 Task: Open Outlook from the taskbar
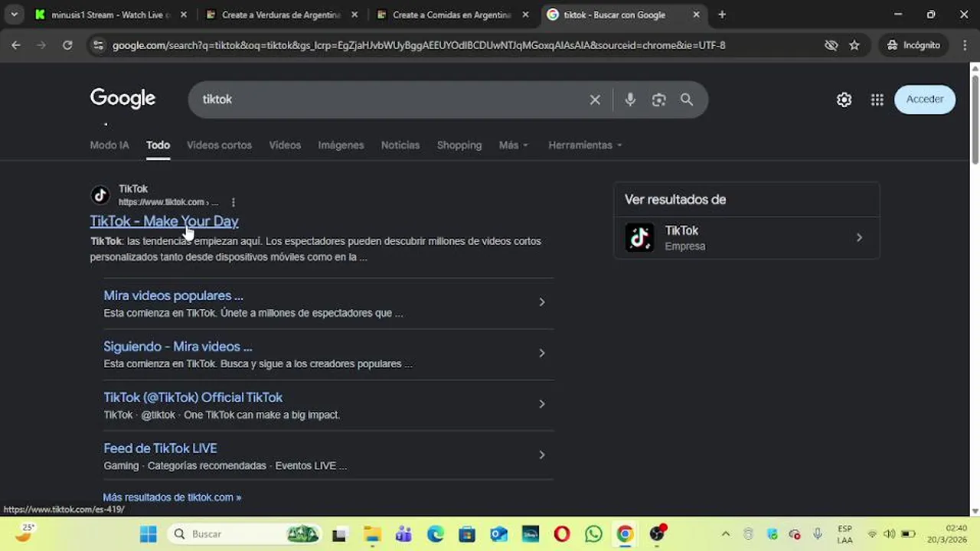pyautogui.click(x=499, y=533)
